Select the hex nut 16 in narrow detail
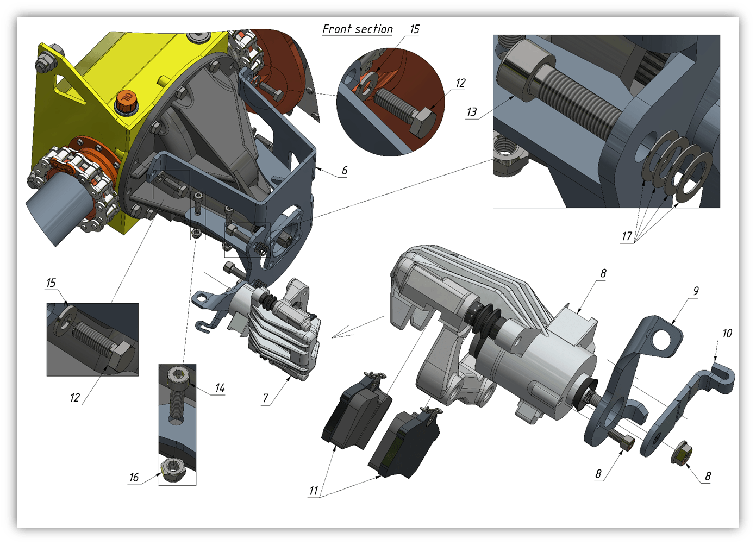 (173, 469)
